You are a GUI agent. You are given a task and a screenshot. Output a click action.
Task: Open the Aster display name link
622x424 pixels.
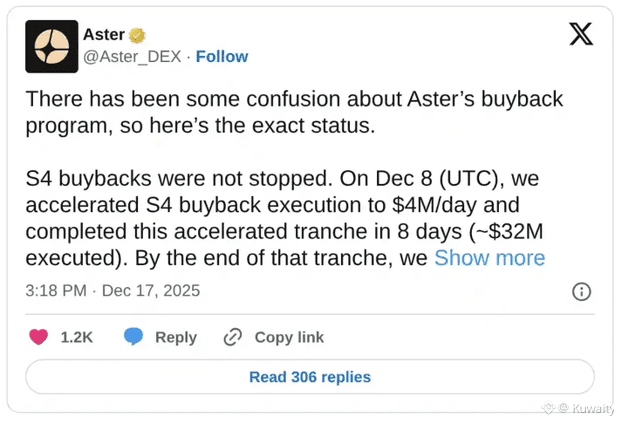click(104, 34)
